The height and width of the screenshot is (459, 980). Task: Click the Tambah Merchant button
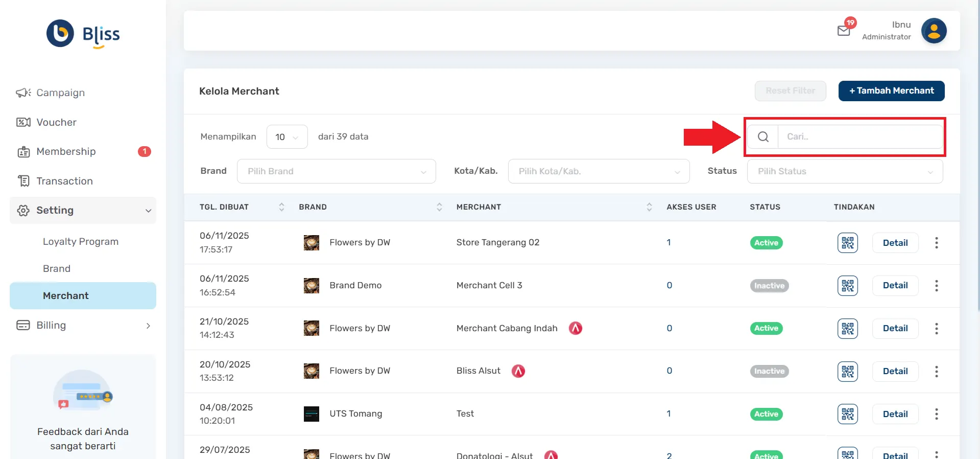891,91
